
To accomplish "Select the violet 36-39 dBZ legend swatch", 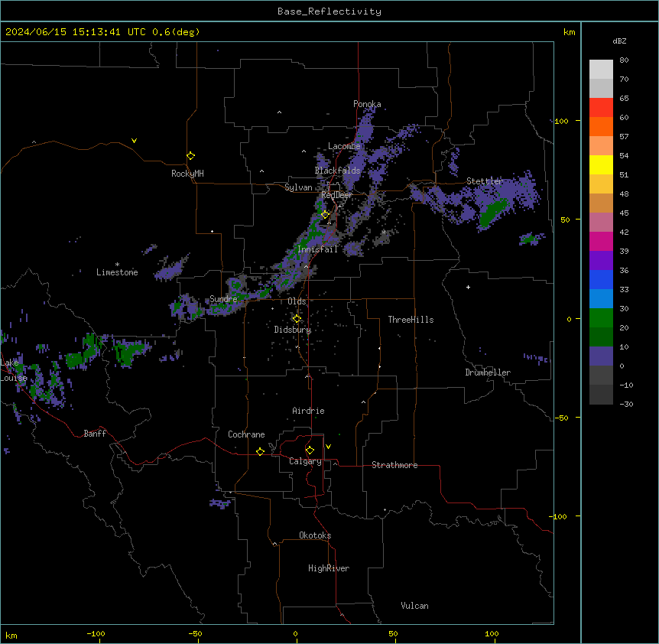I will coord(601,261).
